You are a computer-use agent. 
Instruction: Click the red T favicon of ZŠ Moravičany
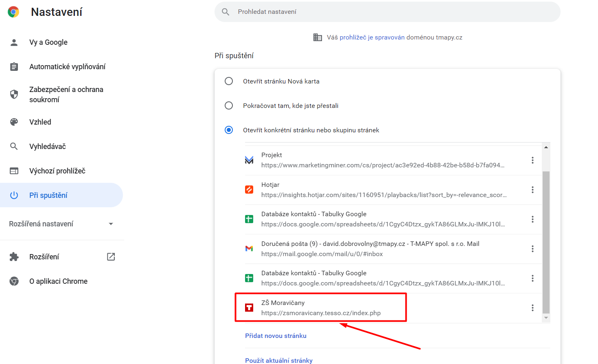(249, 308)
